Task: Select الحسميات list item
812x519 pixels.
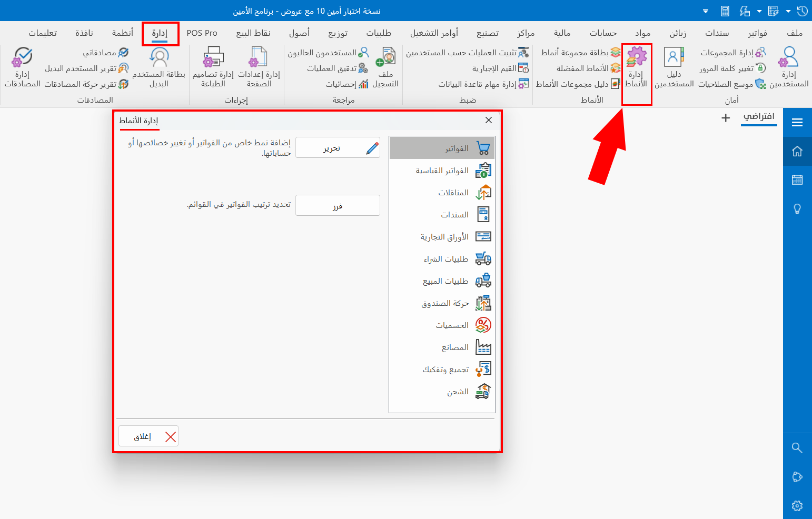Action: click(442, 325)
